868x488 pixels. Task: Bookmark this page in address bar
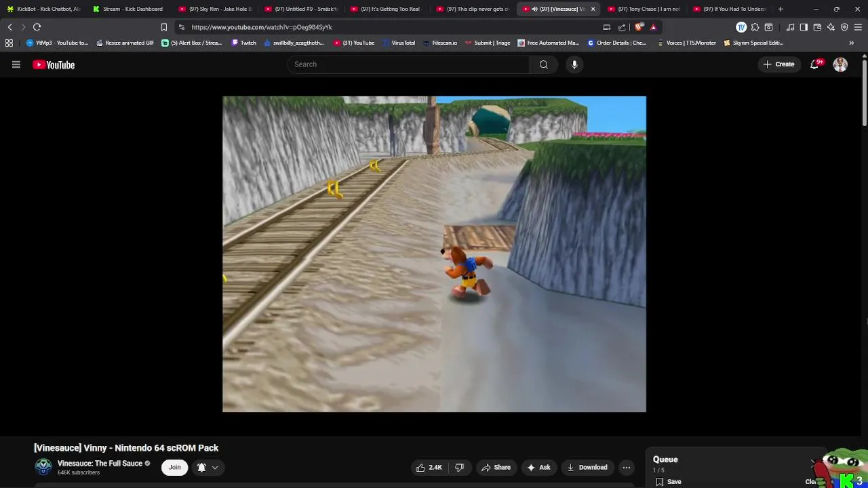163,27
